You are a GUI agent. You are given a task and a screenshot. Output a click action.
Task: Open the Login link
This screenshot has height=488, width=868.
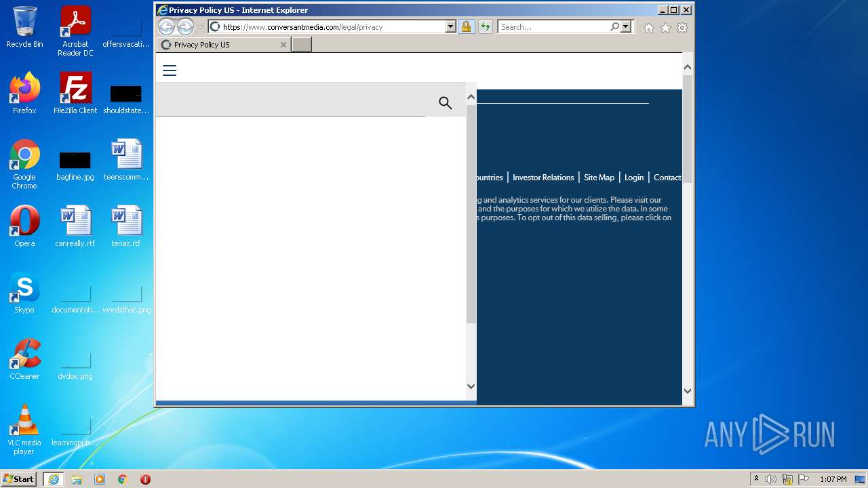[x=634, y=178]
